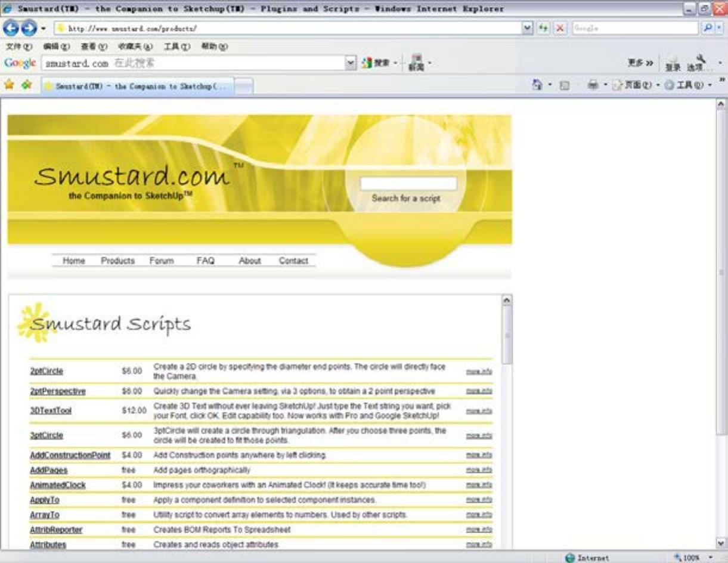Click more info for the AnimatedClock row
This screenshot has height=563, width=728.
point(479,485)
